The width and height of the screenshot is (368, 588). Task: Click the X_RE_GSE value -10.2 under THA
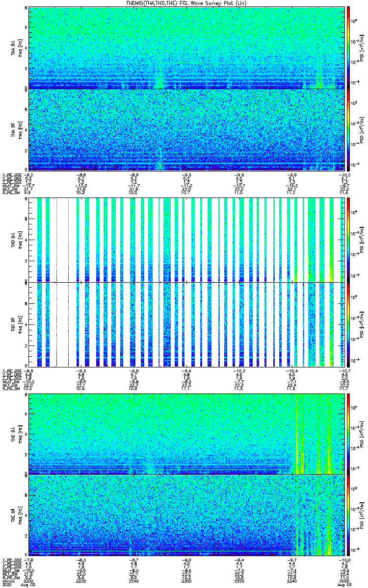point(343,174)
